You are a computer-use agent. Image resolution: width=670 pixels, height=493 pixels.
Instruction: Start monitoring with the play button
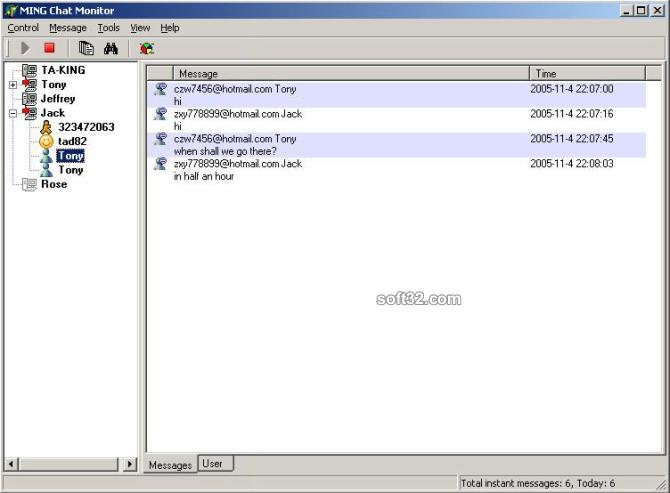[x=25, y=48]
